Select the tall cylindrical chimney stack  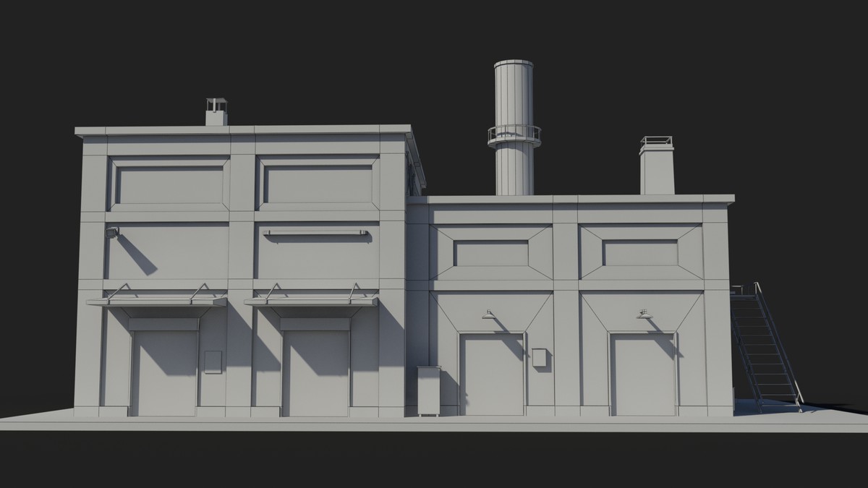click(x=512, y=123)
